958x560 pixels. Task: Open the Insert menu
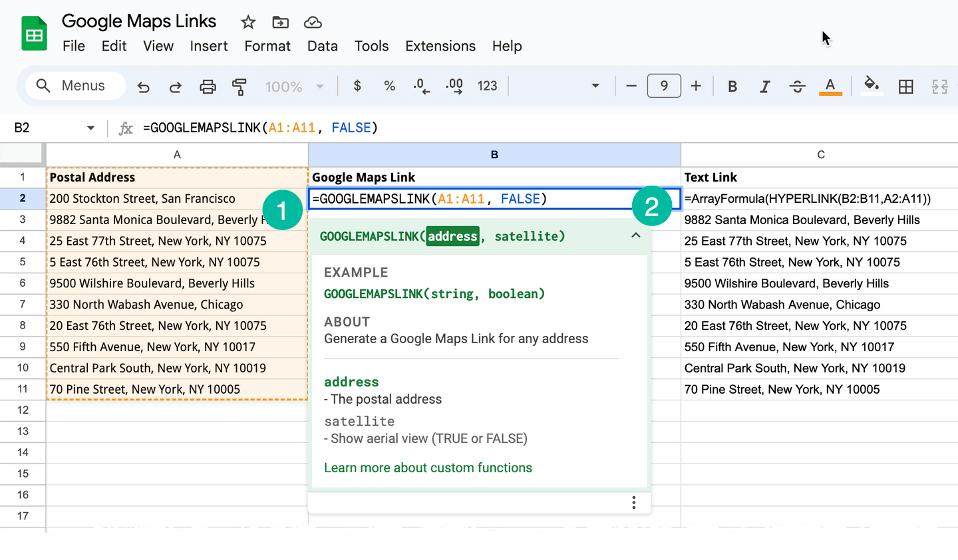point(209,46)
